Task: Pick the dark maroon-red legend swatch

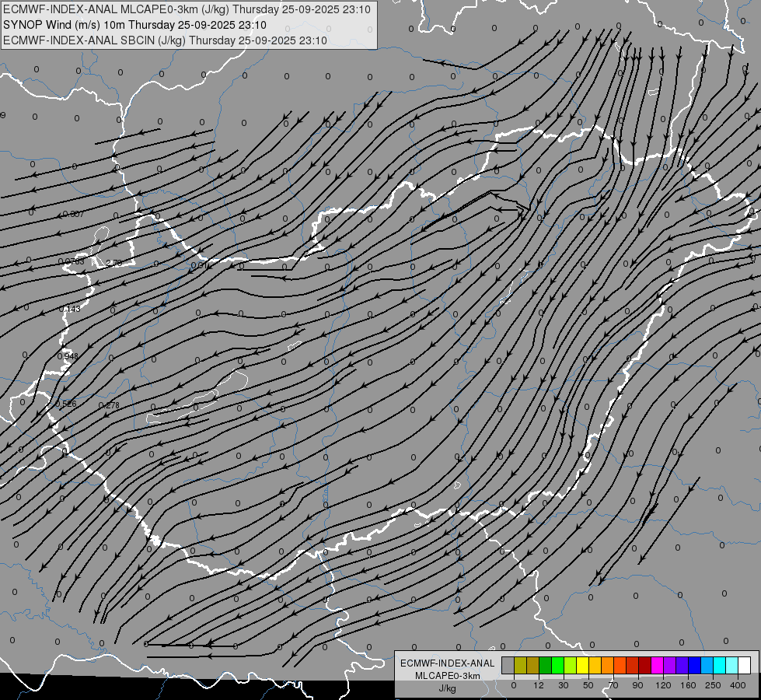Action: [x=645, y=665]
